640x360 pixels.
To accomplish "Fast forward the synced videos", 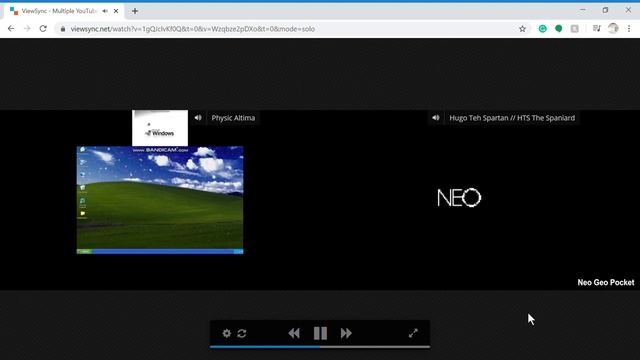I will point(346,333).
